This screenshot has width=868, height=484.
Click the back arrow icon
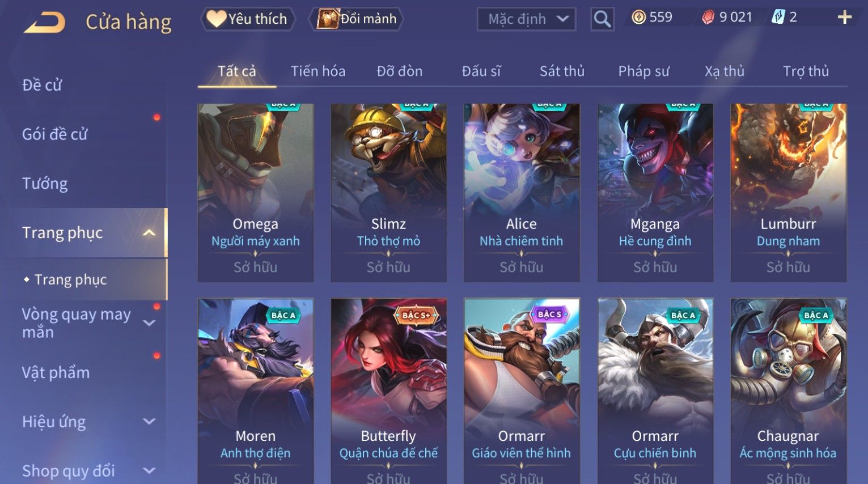(44, 23)
